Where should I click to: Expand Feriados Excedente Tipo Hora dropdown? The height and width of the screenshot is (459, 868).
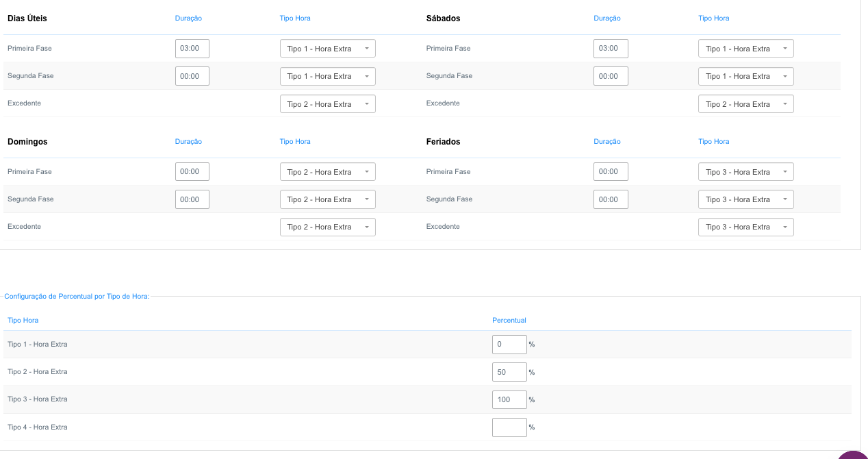[x=745, y=227]
